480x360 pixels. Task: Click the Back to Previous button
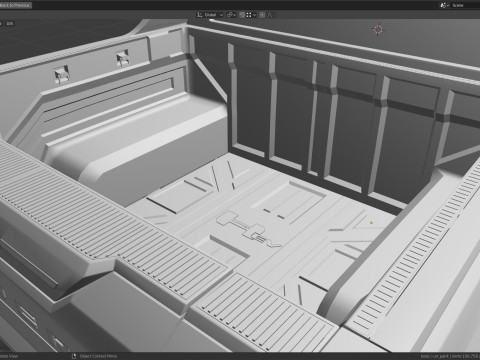(x=15, y=5)
